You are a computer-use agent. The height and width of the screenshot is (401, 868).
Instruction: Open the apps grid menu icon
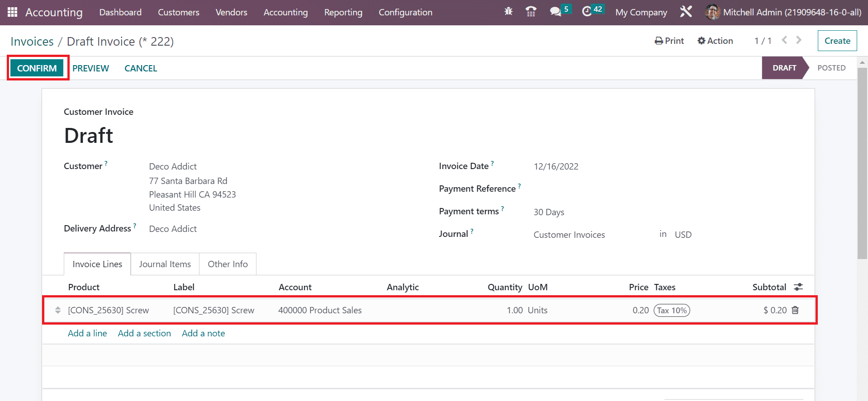[12, 12]
